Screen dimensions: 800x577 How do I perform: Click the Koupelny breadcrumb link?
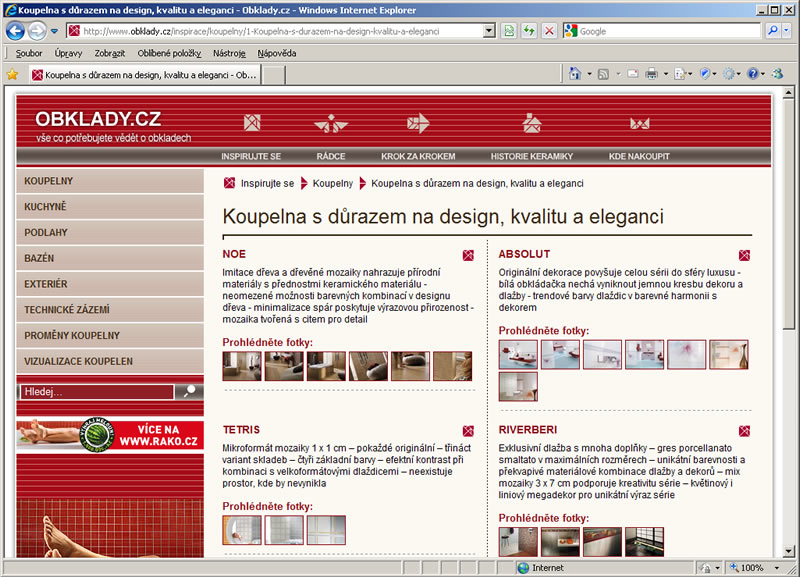(332, 184)
